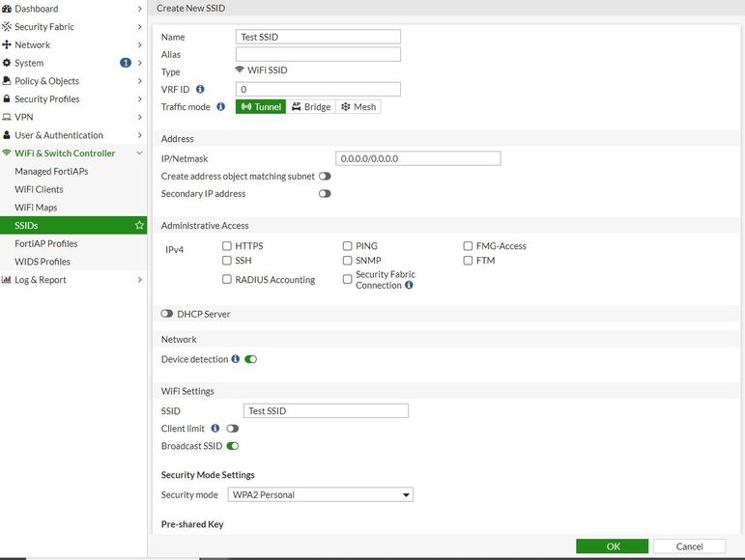
Task: Click the WiFi Settings SSID field
Action: click(x=326, y=411)
